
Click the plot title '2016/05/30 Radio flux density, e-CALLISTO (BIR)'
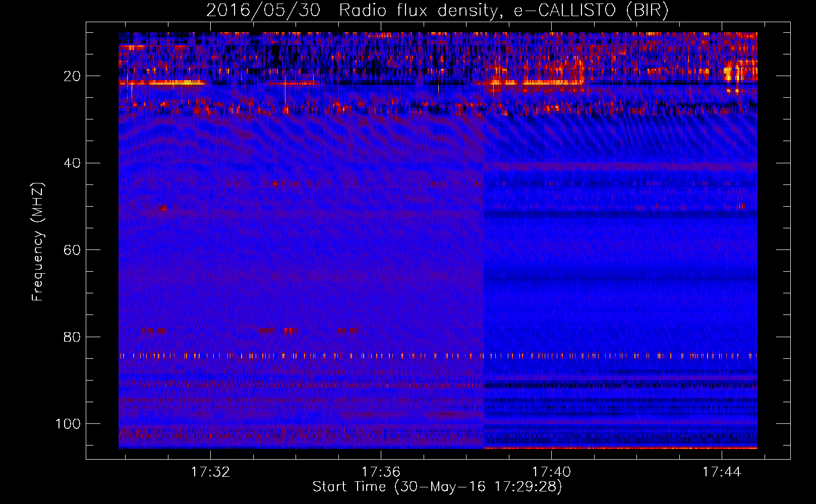[x=437, y=11]
